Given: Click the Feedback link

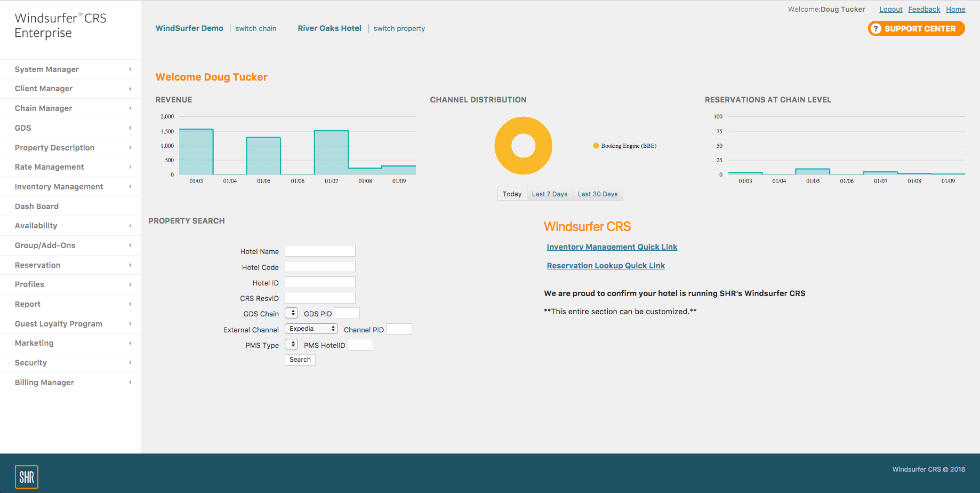Looking at the screenshot, I should (924, 9).
